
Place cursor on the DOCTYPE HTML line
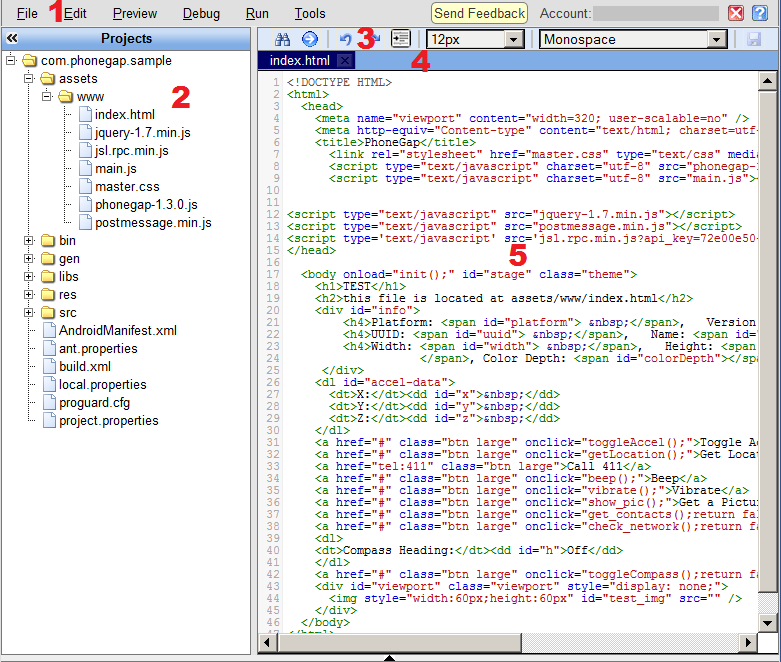pyautogui.click(x=339, y=82)
